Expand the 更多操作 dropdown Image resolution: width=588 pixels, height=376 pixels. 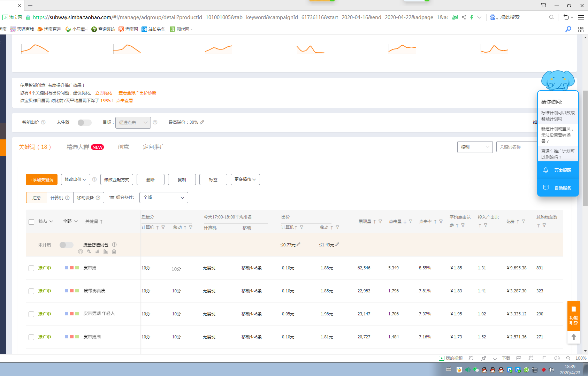click(x=245, y=179)
